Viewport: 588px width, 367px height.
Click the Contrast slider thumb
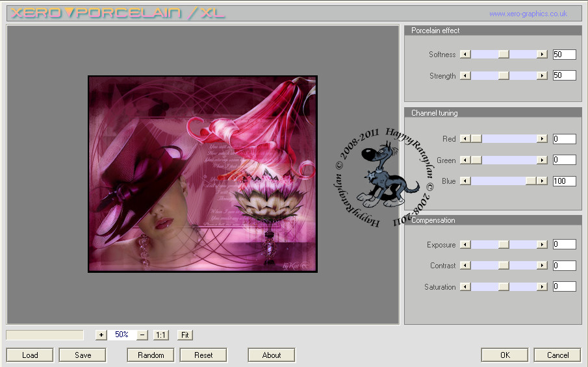[504, 266]
